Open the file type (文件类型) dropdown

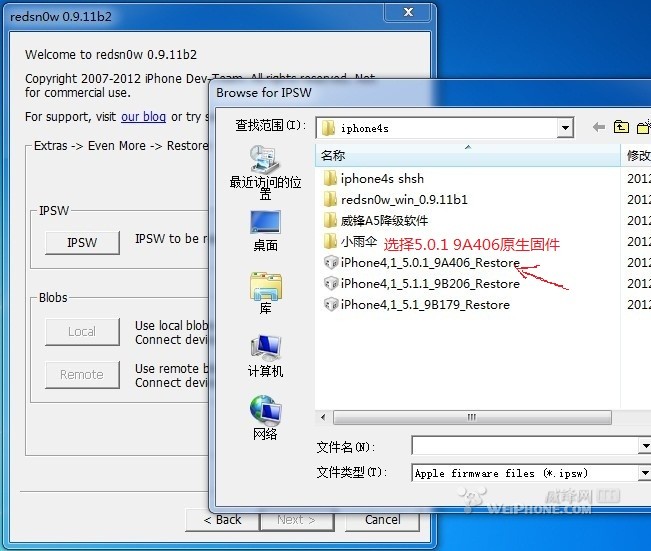[644, 473]
